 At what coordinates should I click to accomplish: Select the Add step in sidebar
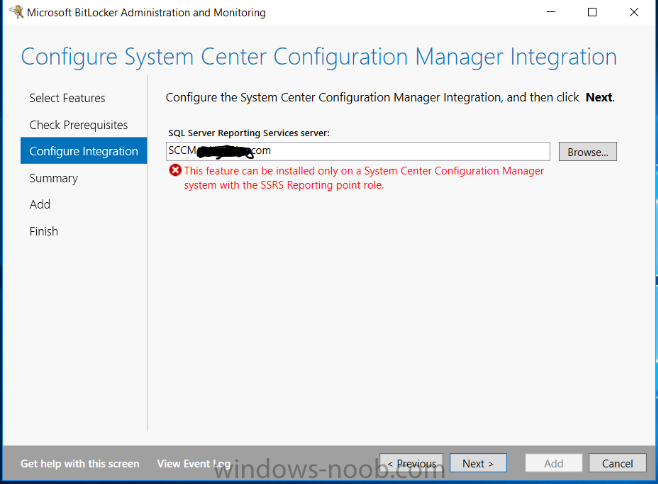(40, 204)
